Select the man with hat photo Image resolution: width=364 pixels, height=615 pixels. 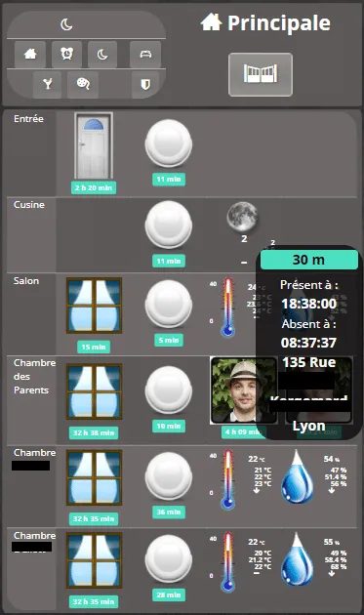point(244,390)
